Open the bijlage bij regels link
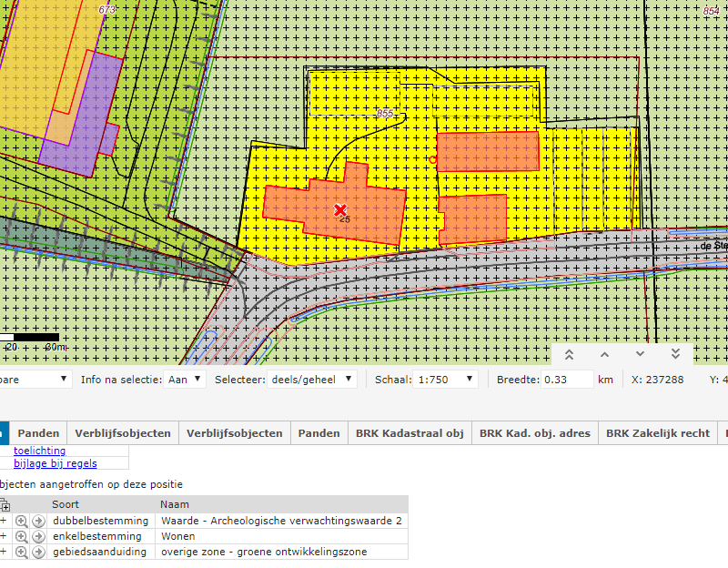This screenshot has height=568, width=728. pos(56,463)
